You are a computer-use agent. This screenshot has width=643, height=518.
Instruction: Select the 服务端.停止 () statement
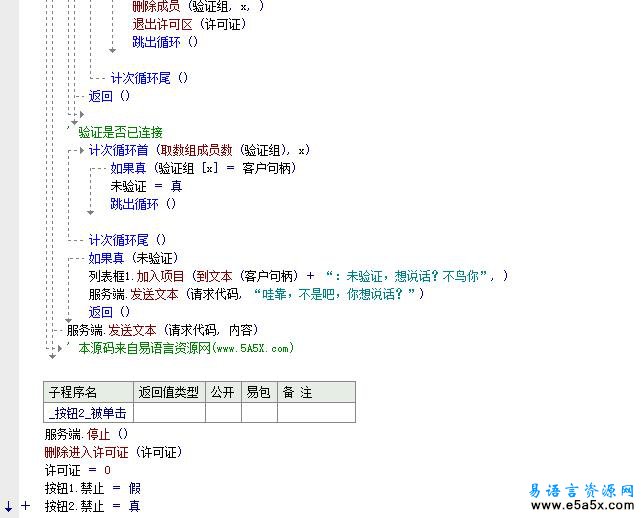pyautogui.click(x=87, y=434)
